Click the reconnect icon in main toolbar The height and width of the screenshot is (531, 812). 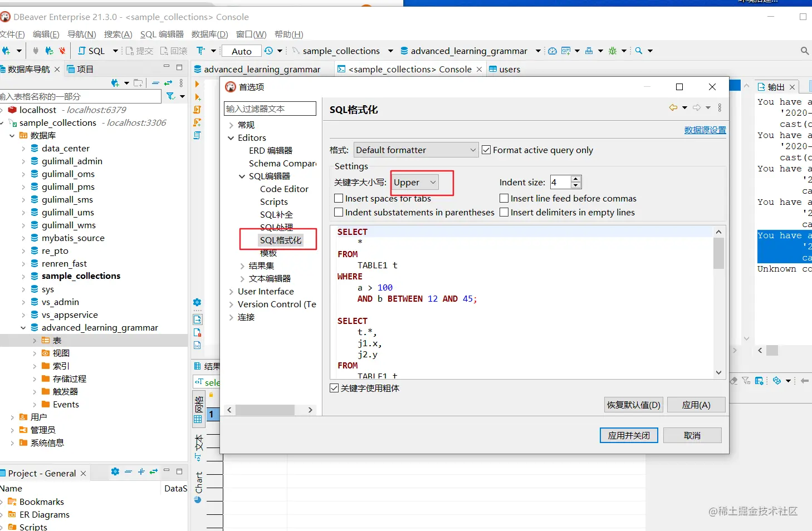pos(49,51)
